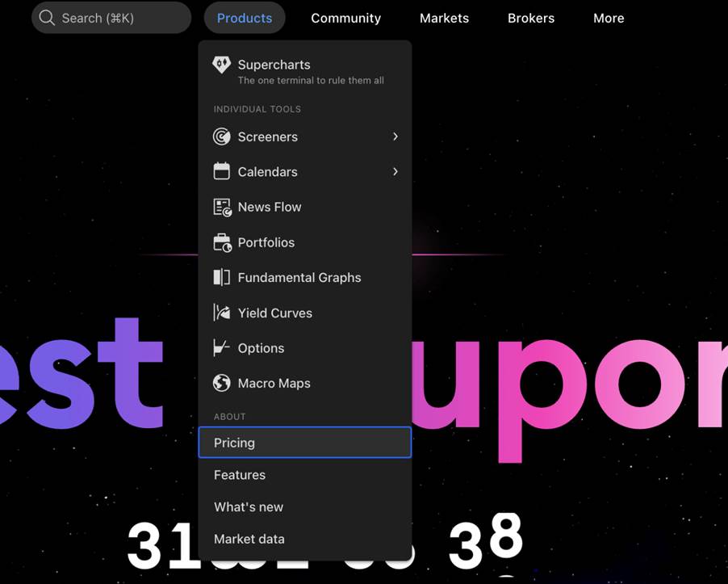The width and height of the screenshot is (728, 584).
Task: Open the Brokers menu
Action: (531, 18)
